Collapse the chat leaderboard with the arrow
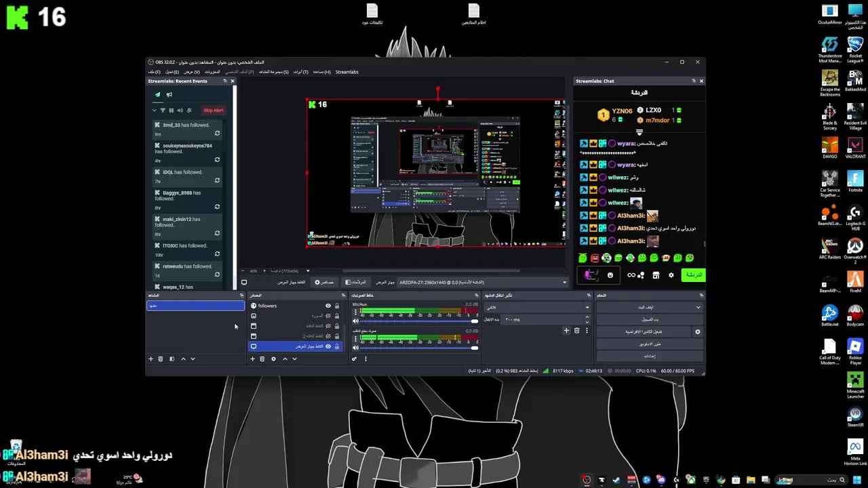The height and width of the screenshot is (488, 868). [639, 132]
